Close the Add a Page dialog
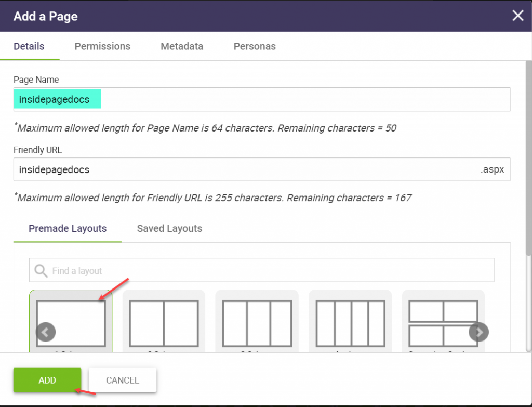 click(517, 16)
